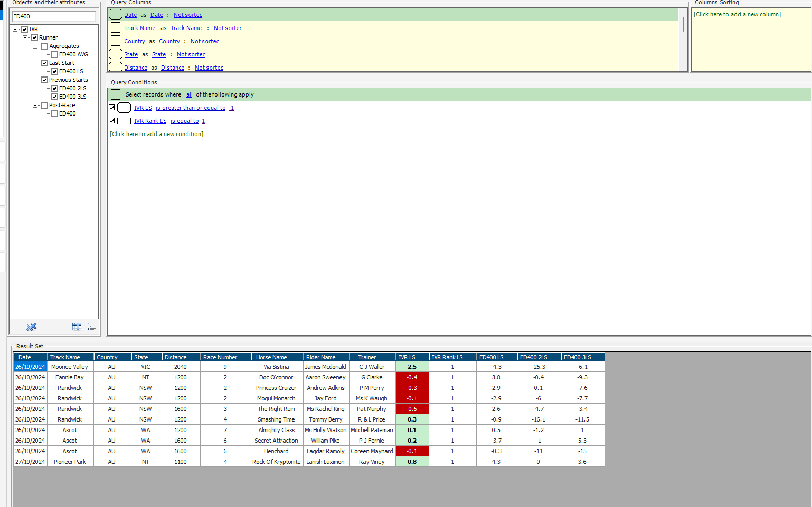Click the red -0.4 IVR LS cell
The height and width of the screenshot is (507, 812).
point(412,377)
